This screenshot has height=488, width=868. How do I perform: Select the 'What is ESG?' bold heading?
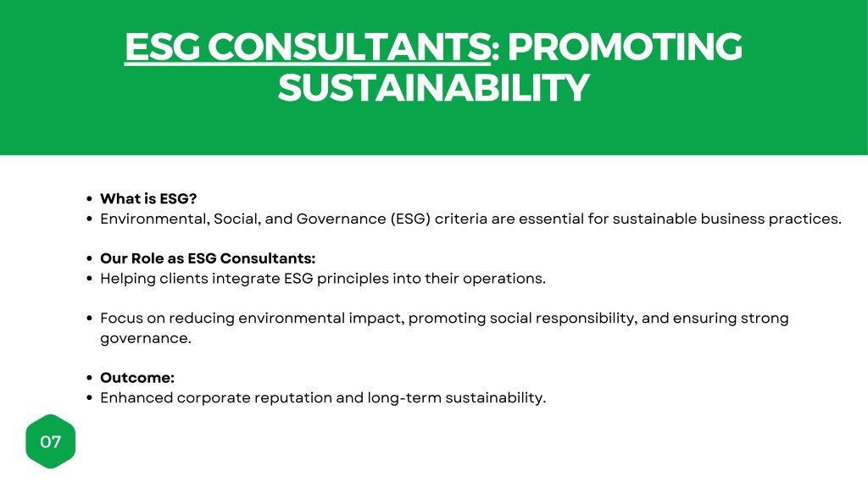point(148,198)
